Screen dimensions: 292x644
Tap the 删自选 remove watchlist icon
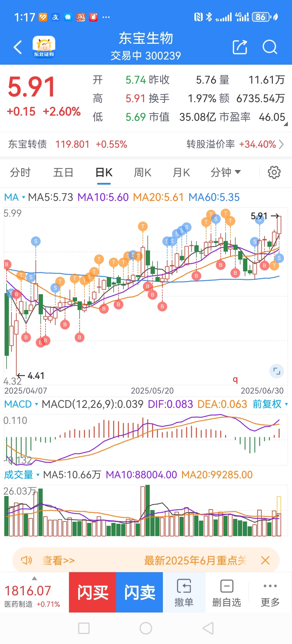point(227,586)
